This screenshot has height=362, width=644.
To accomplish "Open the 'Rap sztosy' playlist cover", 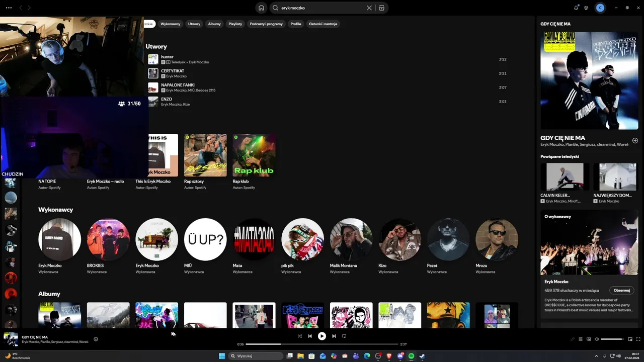I will pyautogui.click(x=205, y=155).
